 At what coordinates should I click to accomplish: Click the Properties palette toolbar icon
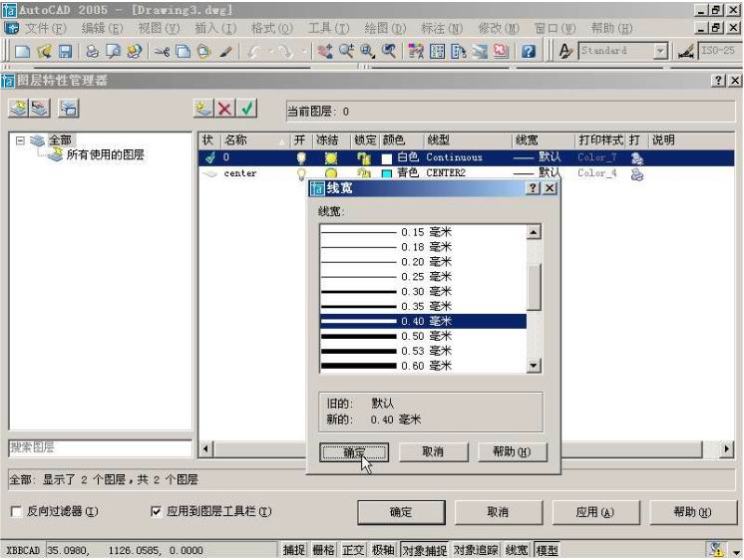pos(416,51)
